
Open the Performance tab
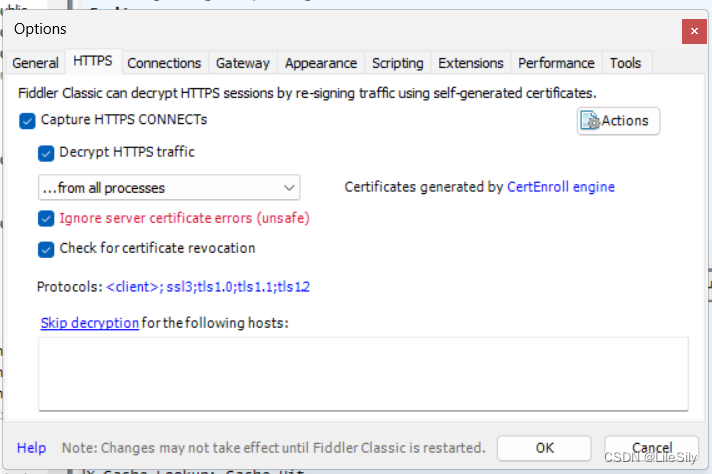pyautogui.click(x=556, y=63)
